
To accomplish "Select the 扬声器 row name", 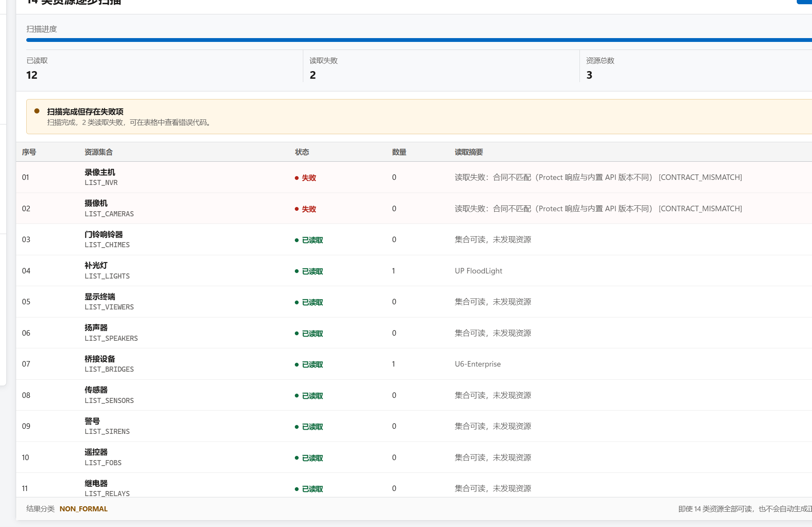I will (x=96, y=328).
